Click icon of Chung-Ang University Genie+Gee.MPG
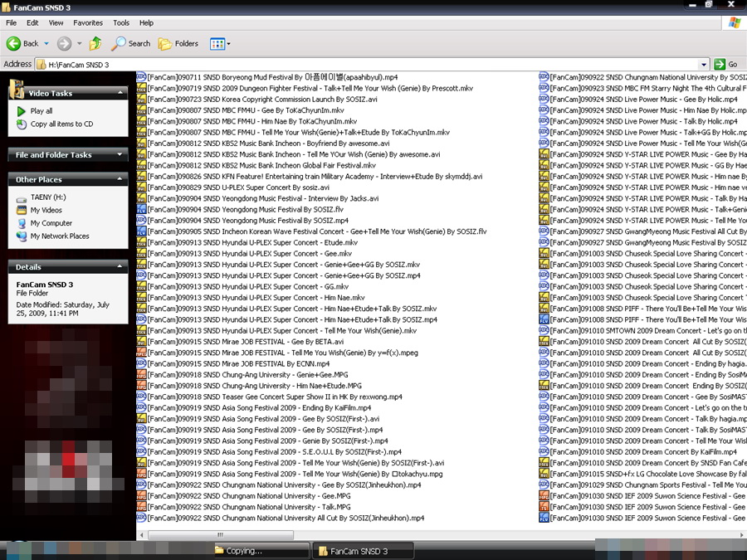The width and height of the screenshot is (747, 560). [141, 375]
